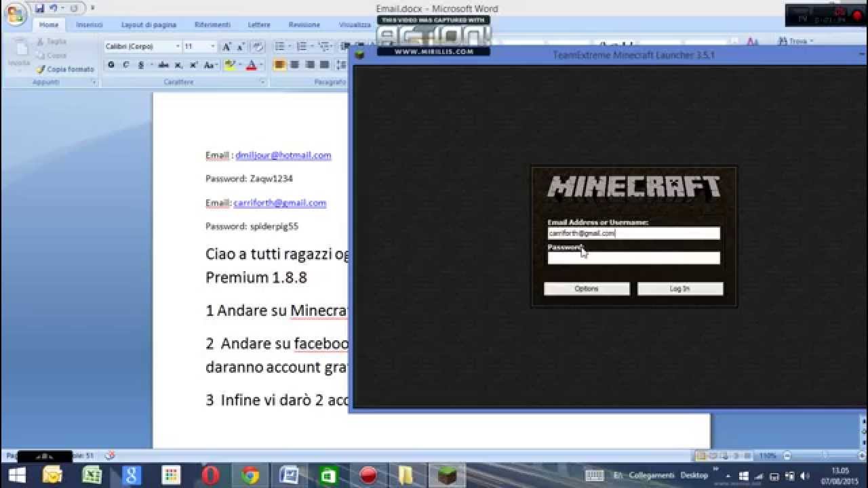
Task: Toggle italic (C) formatting
Action: [125, 65]
